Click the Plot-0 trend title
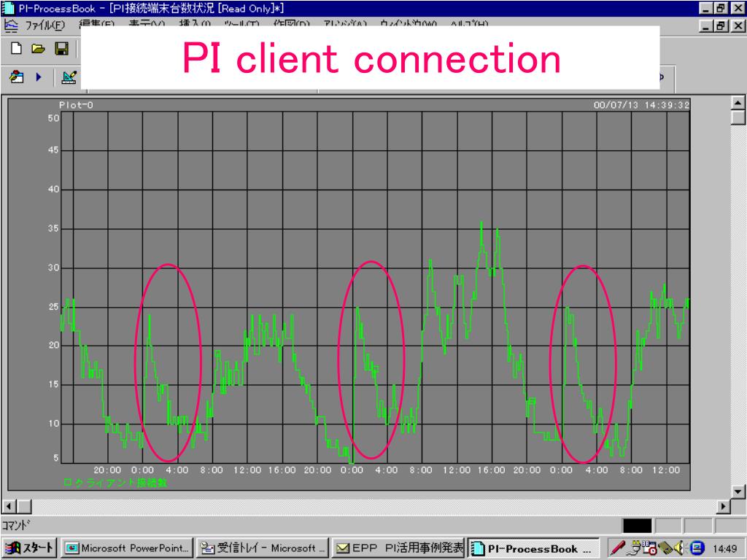The image size is (747, 560). (x=76, y=105)
